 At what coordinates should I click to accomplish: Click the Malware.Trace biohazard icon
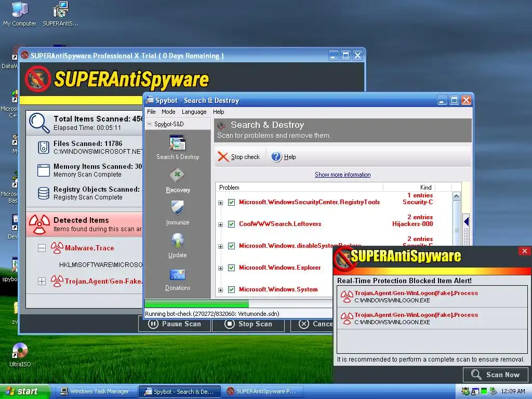57,248
